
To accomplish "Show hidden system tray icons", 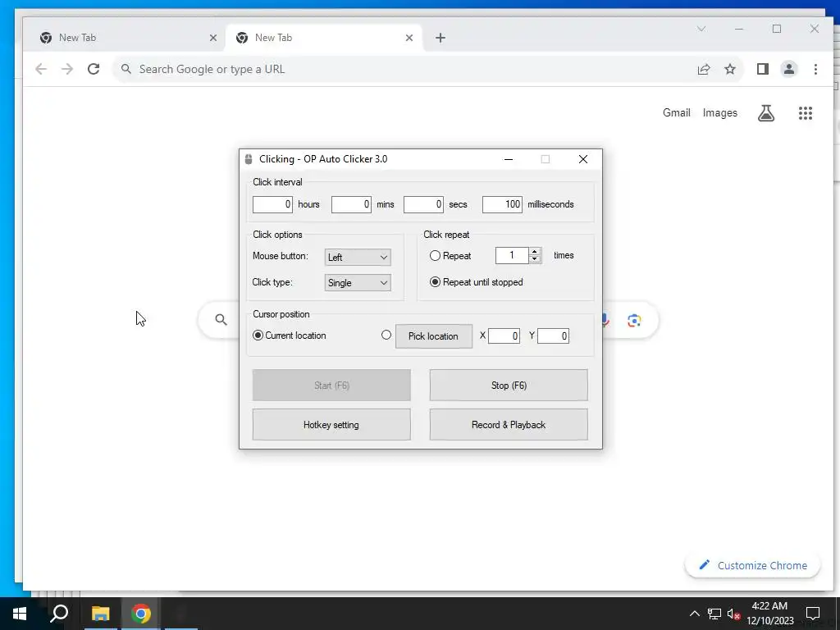I will point(694,614).
